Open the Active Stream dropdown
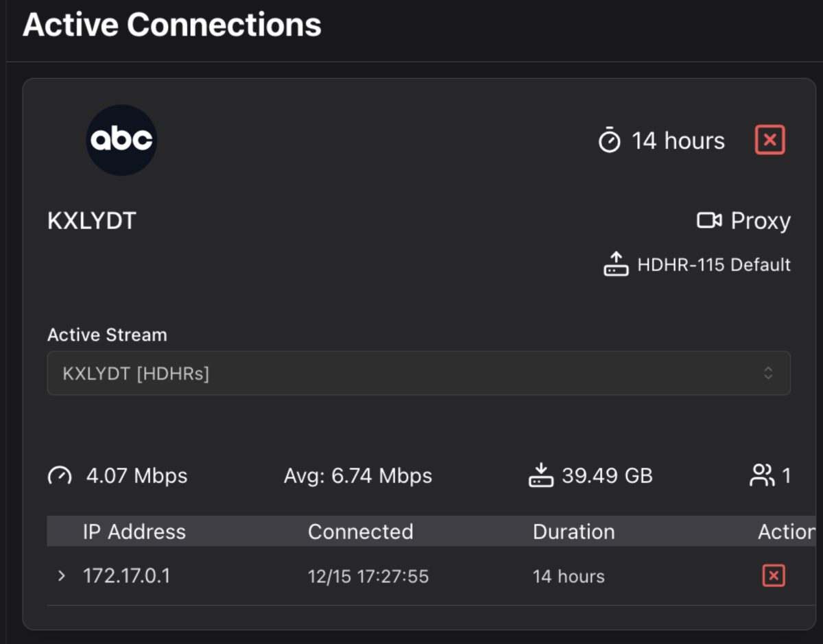Image resolution: width=823 pixels, height=644 pixels. coord(418,373)
